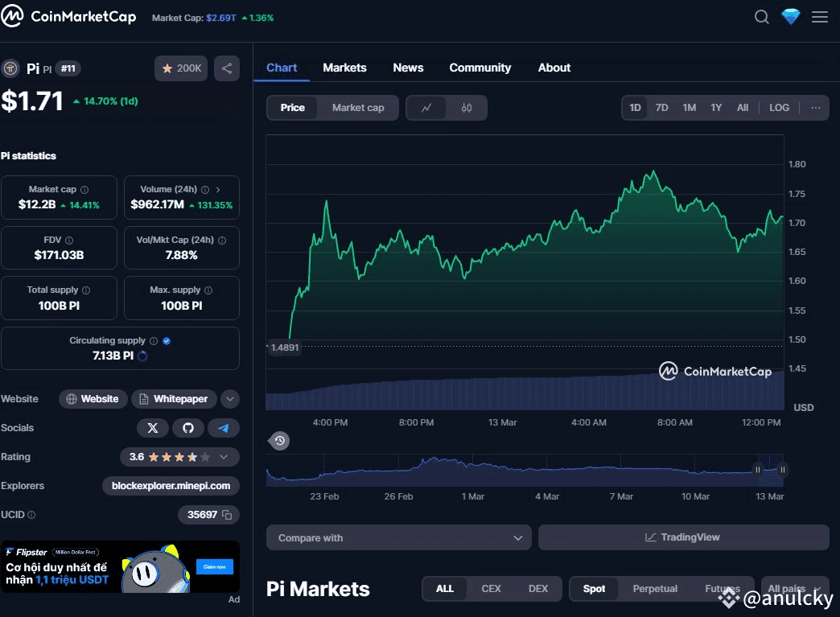Click the Pi coin logo icon
Screen dimensions: 840x617
coord(10,68)
